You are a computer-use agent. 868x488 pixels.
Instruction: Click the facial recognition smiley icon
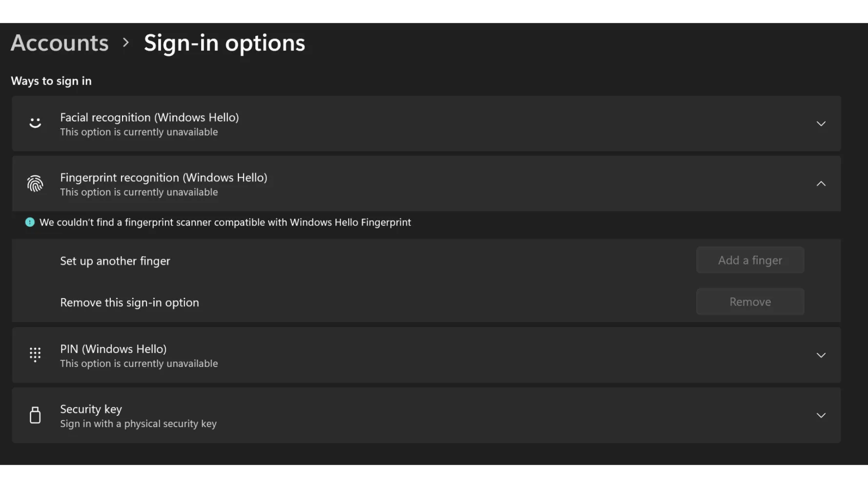click(35, 123)
